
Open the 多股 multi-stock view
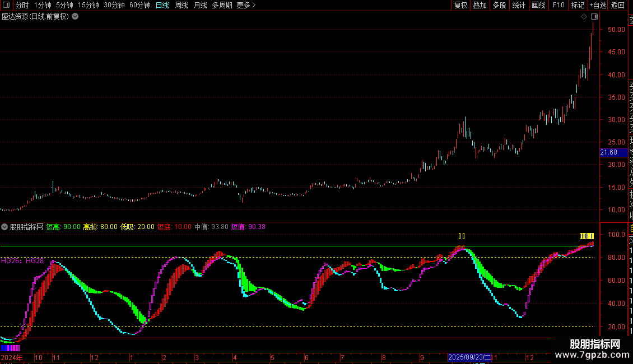(x=499, y=5)
